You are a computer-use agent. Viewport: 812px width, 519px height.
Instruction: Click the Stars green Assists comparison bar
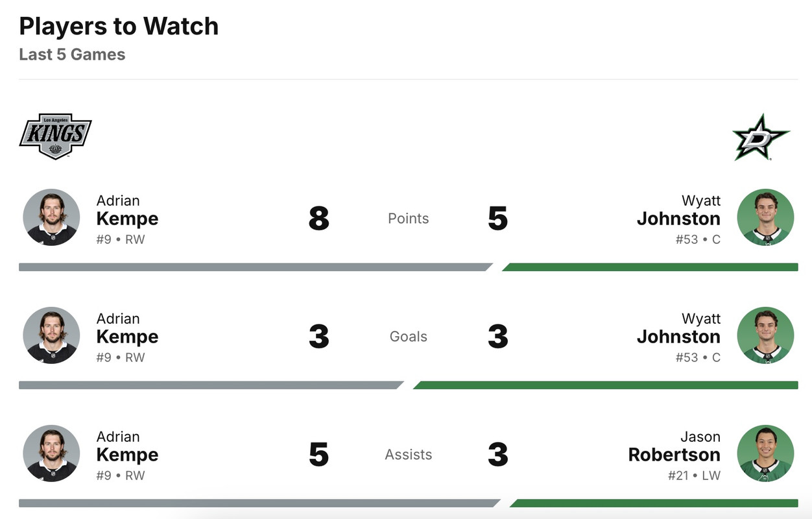[655, 503]
